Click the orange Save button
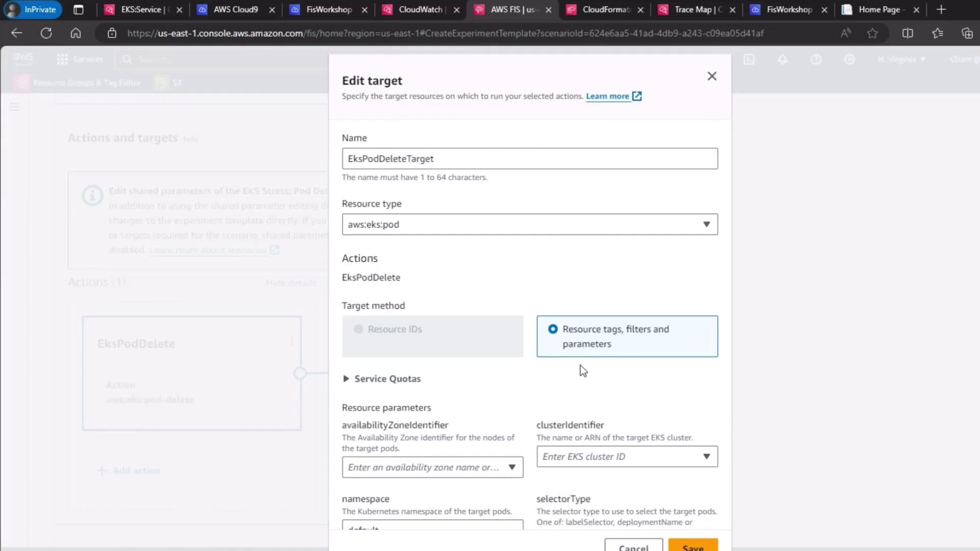Image resolution: width=980 pixels, height=551 pixels. pos(692,546)
